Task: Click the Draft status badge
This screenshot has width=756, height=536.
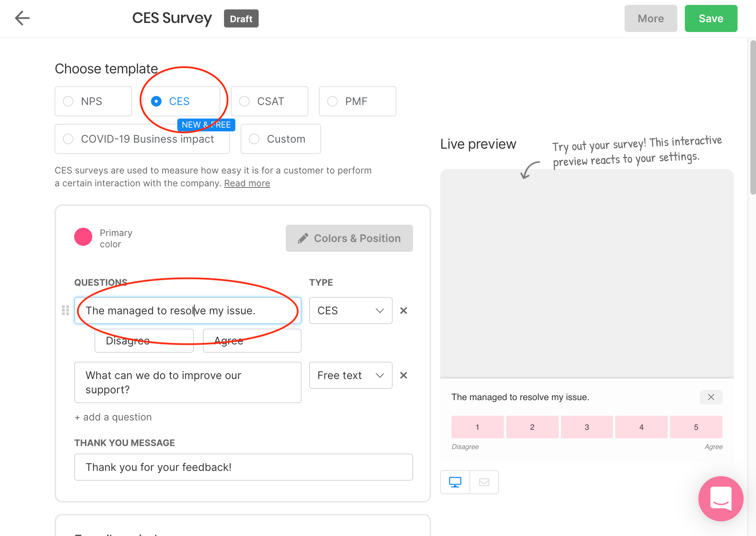Action: point(241,18)
